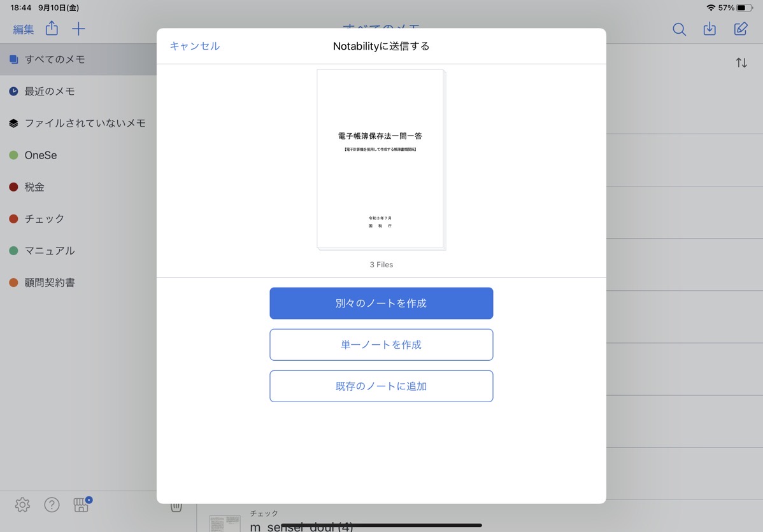Image resolution: width=763 pixels, height=532 pixels.
Task: Tap the Notabilityに送信する title
Action: (381, 46)
